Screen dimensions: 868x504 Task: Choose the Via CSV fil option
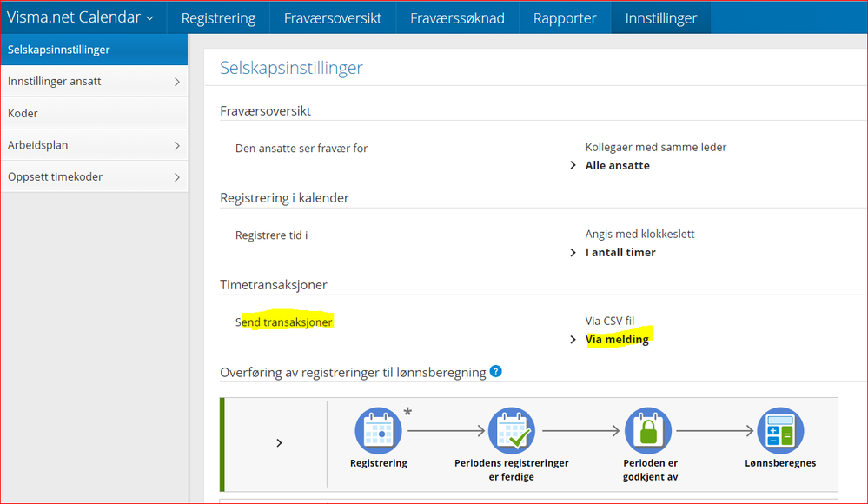609,321
